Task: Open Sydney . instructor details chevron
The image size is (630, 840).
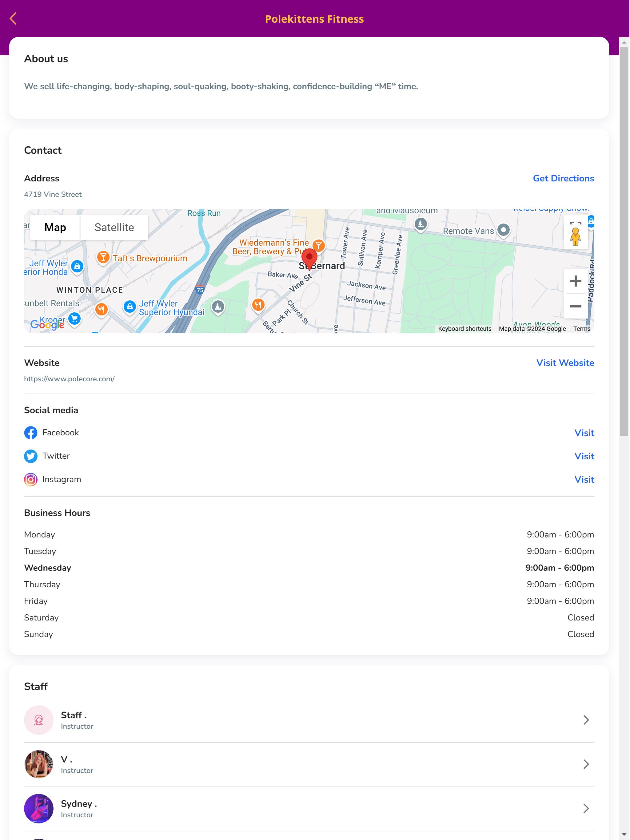Action: pos(586,808)
